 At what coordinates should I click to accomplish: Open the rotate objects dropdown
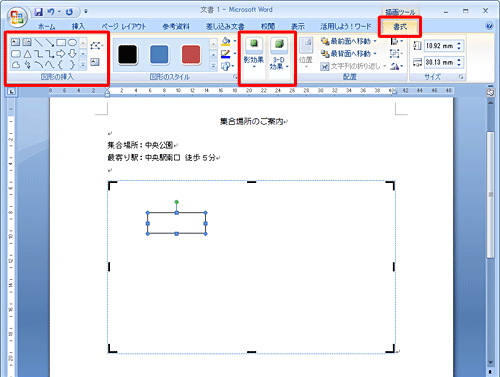(397, 66)
